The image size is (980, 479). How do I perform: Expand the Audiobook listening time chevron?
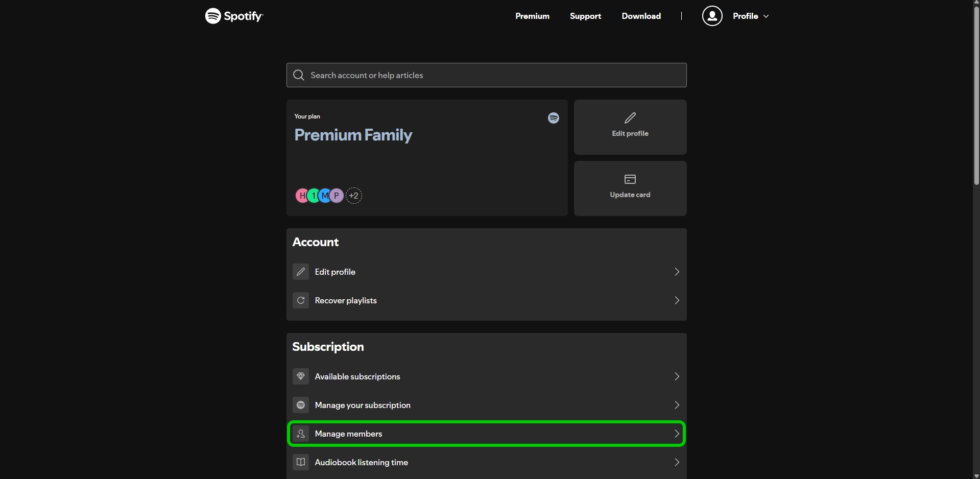677,462
